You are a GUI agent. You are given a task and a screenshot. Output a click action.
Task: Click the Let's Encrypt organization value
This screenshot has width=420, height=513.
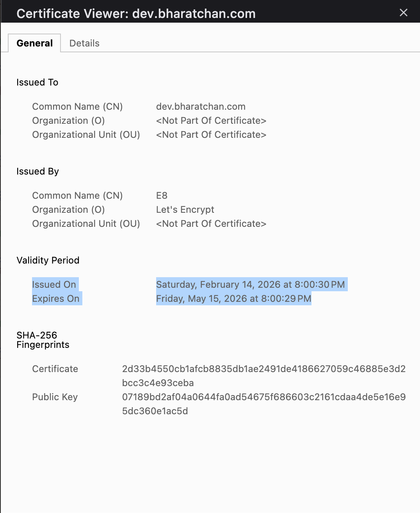[185, 210]
